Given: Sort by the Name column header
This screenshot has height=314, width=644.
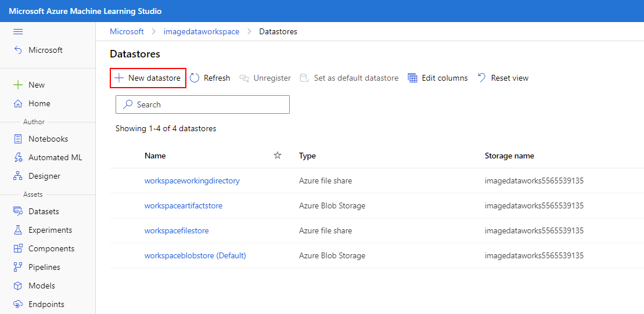Looking at the screenshot, I should click(155, 156).
